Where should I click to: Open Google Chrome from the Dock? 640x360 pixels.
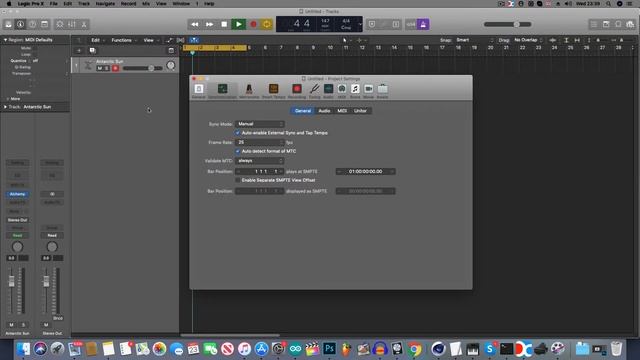pos(414,349)
